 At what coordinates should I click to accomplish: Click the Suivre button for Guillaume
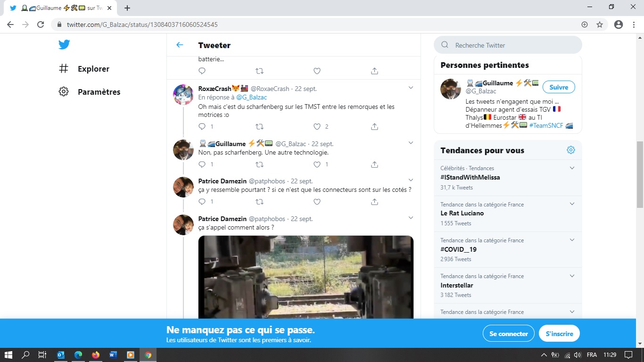tap(559, 87)
